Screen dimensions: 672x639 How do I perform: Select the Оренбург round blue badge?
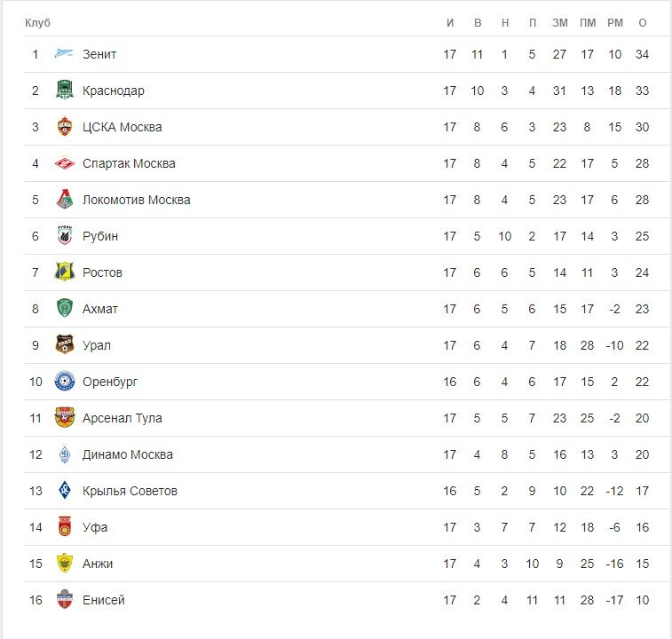click(x=65, y=381)
